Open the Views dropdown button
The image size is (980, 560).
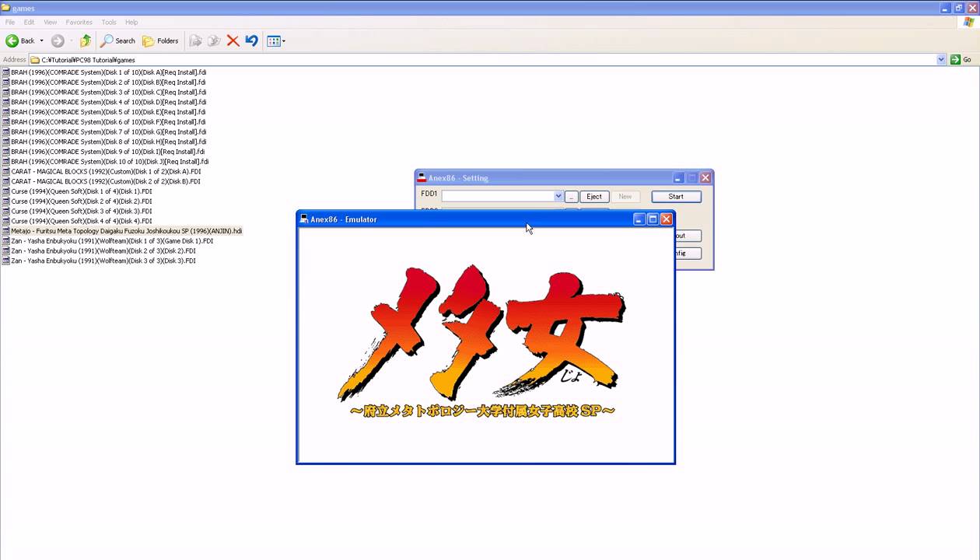point(276,40)
